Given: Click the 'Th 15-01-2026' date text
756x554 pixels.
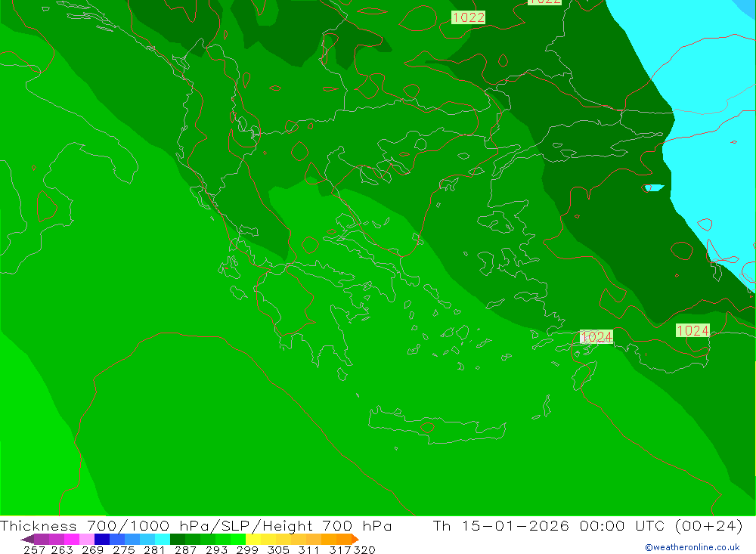Looking at the screenshot, I should (501, 526).
